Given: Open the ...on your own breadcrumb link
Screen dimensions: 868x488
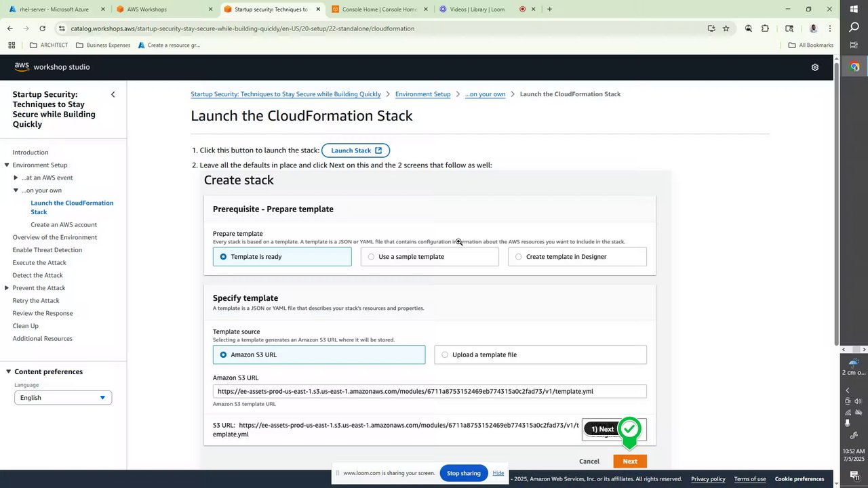Looking at the screenshot, I should click(485, 94).
